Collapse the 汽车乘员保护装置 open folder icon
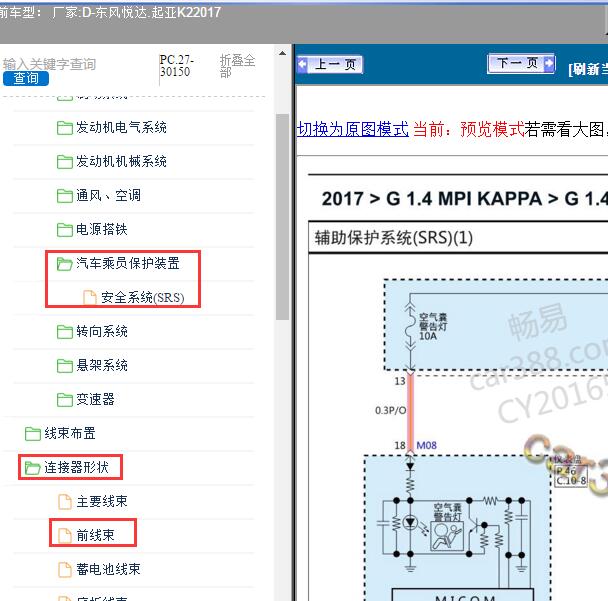 pos(64,264)
